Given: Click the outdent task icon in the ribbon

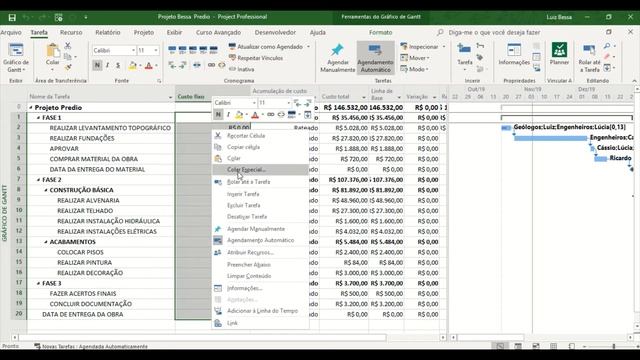Looking at the screenshot, I should (x=172, y=65).
